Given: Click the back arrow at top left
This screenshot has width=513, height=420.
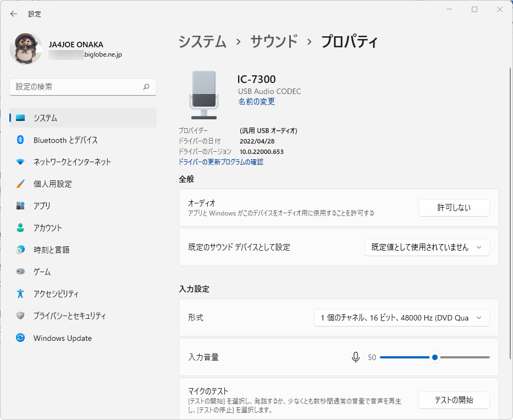Looking at the screenshot, I should tap(13, 14).
